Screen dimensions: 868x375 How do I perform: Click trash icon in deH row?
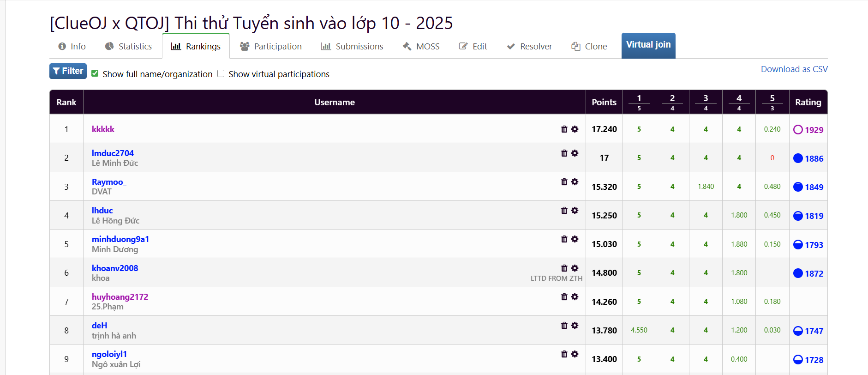coord(564,325)
